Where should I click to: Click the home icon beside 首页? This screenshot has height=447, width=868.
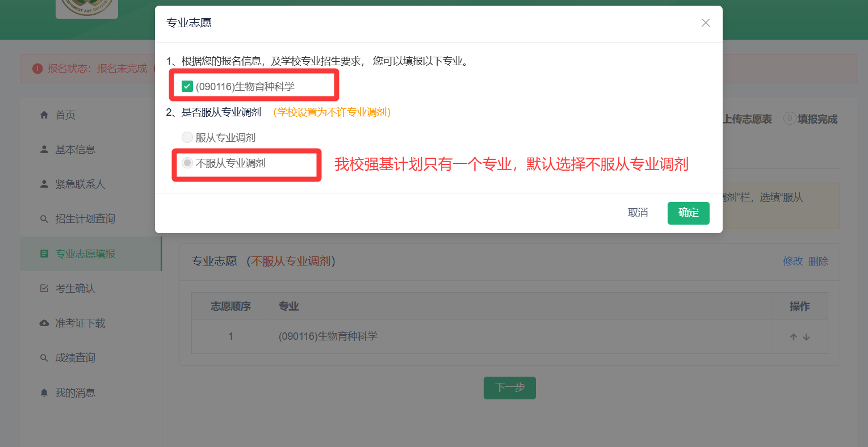pyautogui.click(x=44, y=115)
